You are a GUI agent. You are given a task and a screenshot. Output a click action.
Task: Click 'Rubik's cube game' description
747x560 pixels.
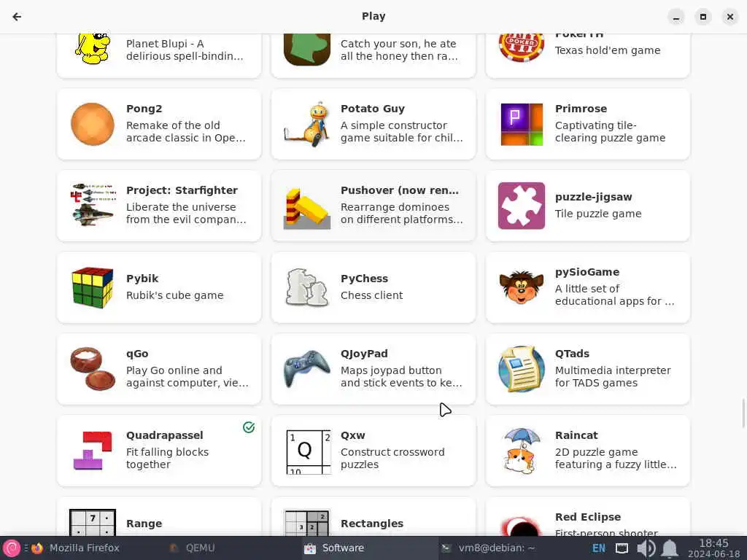[x=174, y=295]
